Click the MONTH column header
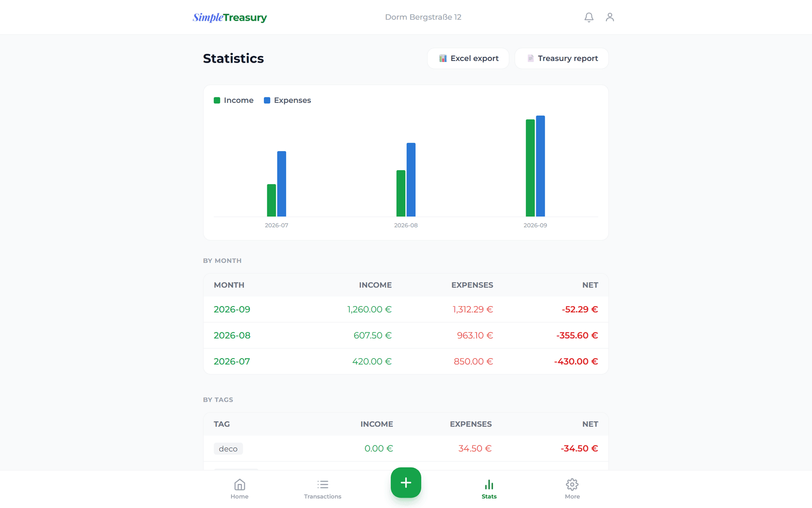 pos(229,285)
